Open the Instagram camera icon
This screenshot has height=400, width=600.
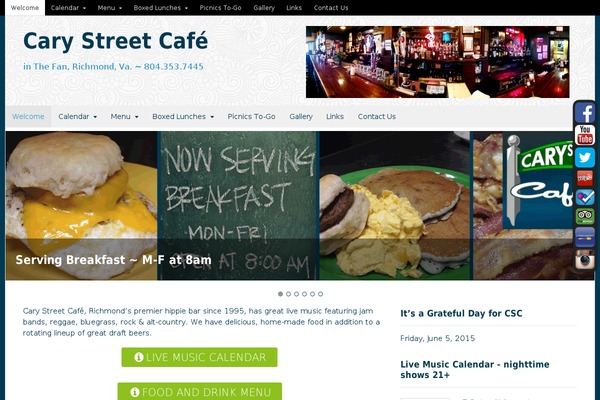click(x=584, y=260)
